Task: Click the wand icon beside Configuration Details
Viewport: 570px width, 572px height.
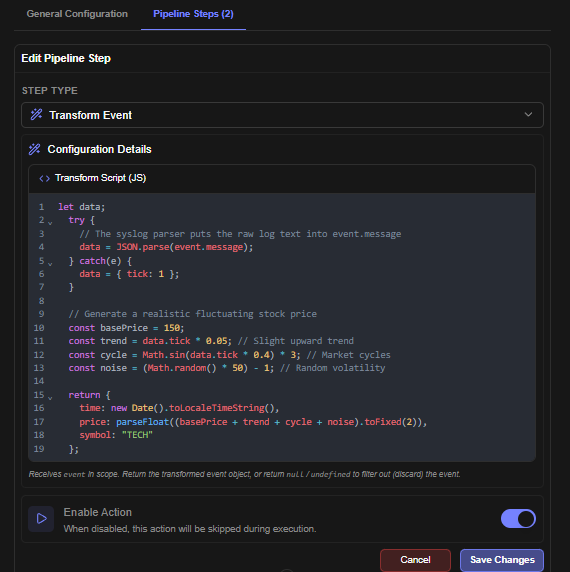Action: click(x=35, y=149)
